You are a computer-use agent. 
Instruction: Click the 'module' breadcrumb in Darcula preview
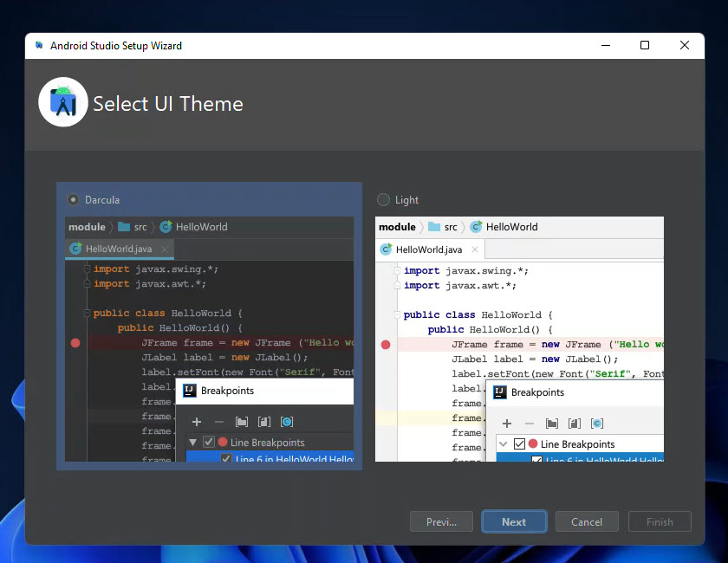pyautogui.click(x=87, y=227)
